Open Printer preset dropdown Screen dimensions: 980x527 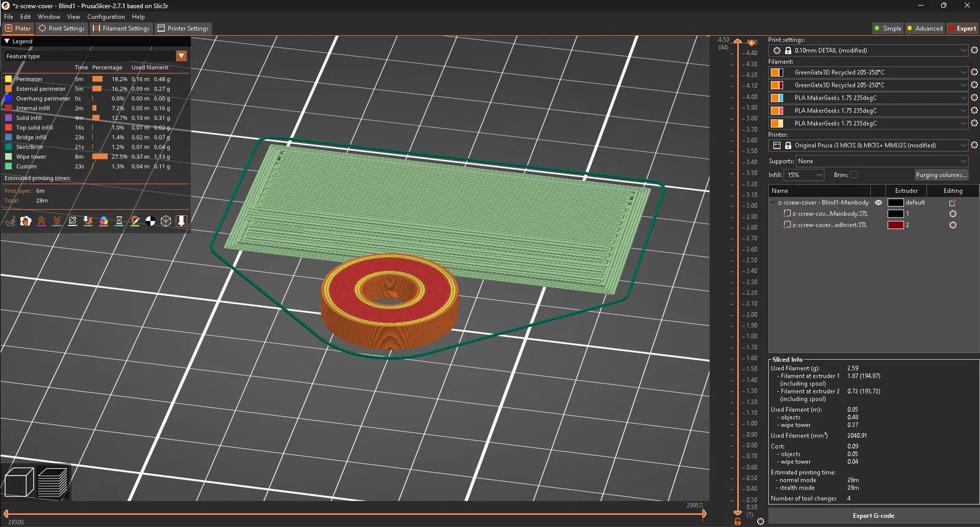[869, 145]
